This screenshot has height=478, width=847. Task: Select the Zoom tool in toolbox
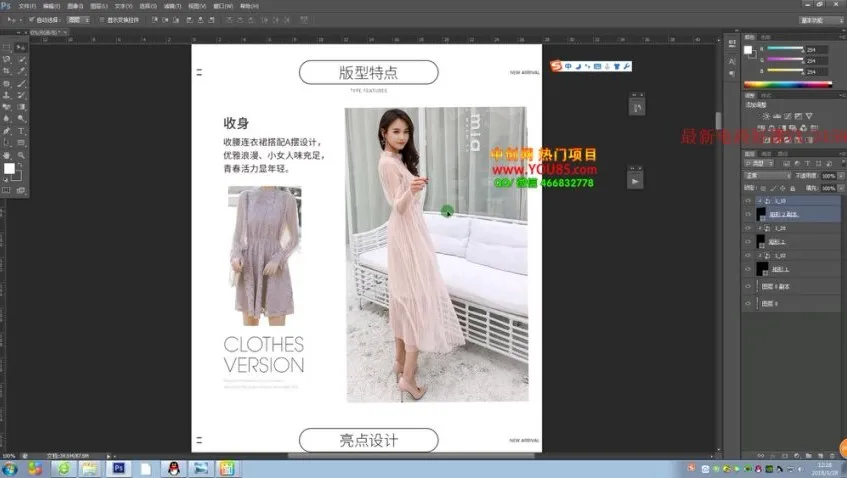22,155
